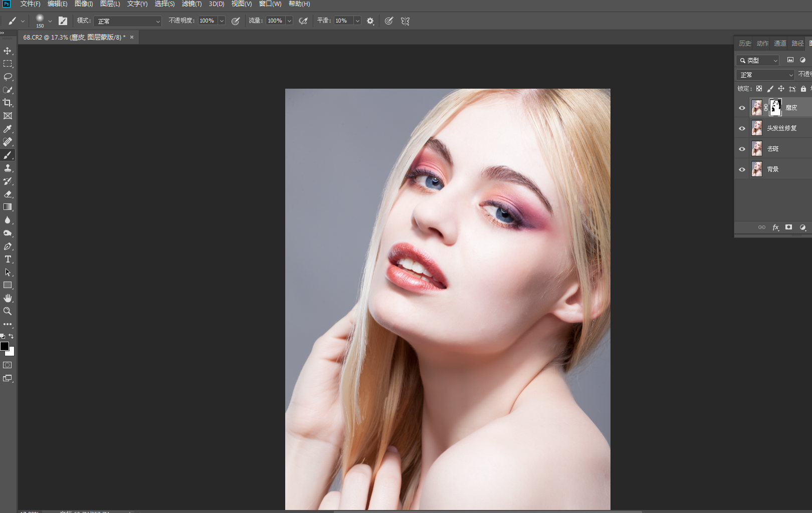Open the 文件(F) menu
Image resolution: width=812 pixels, height=513 pixels.
click(30, 4)
